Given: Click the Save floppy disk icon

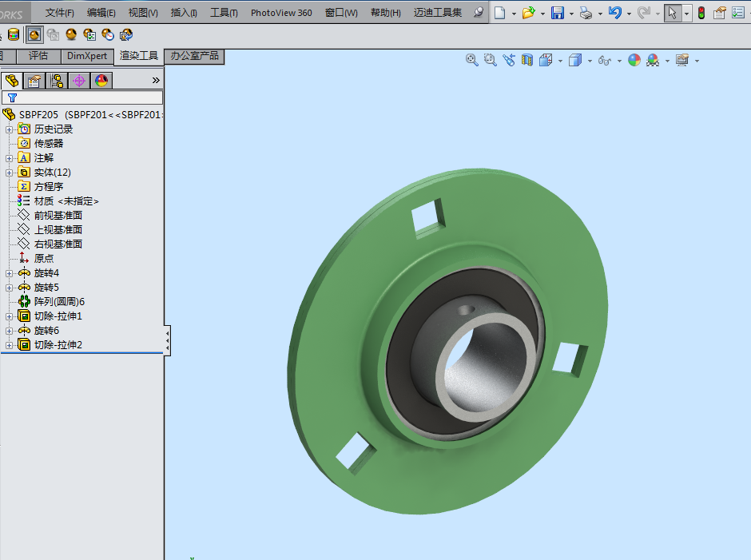Looking at the screenshot, I should (x=558, y=13).
